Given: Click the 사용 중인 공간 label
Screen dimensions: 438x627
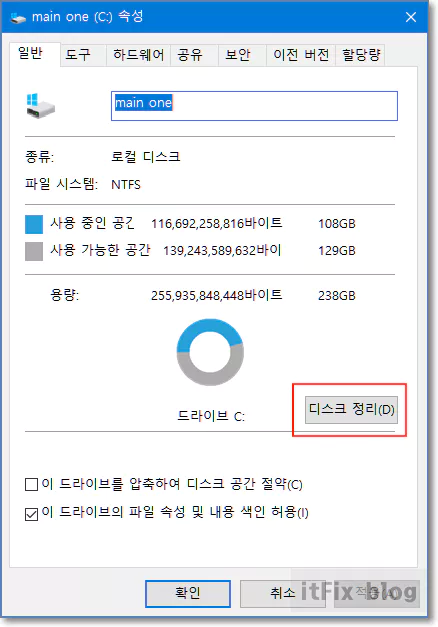Looking at the screenshot, I should click(92, 223).
